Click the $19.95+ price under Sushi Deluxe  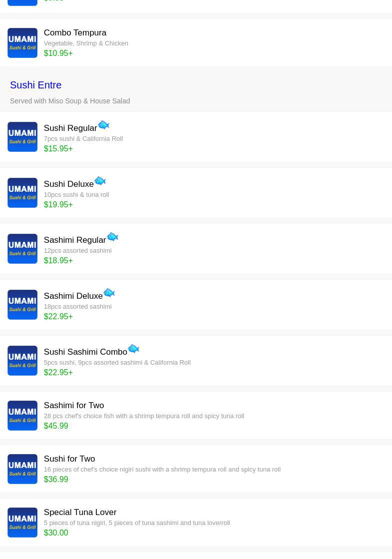[58, 205]
